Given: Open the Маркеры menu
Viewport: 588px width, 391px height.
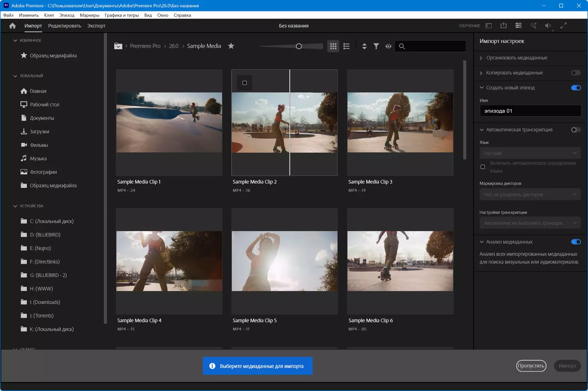Looking at the screenshot, I should (90, 15).
